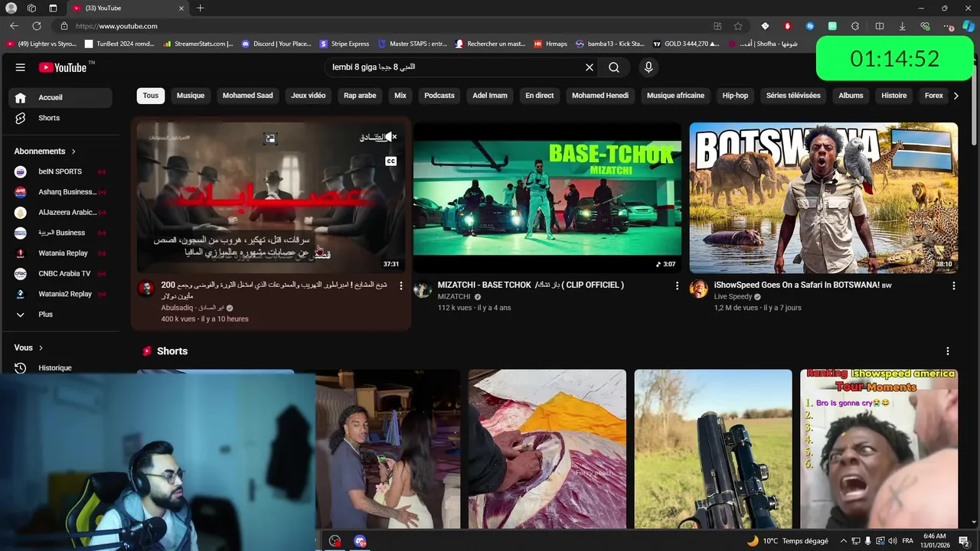The image size is (980, 551).
Task: Open Historique in sidebar
Action: 60,368
